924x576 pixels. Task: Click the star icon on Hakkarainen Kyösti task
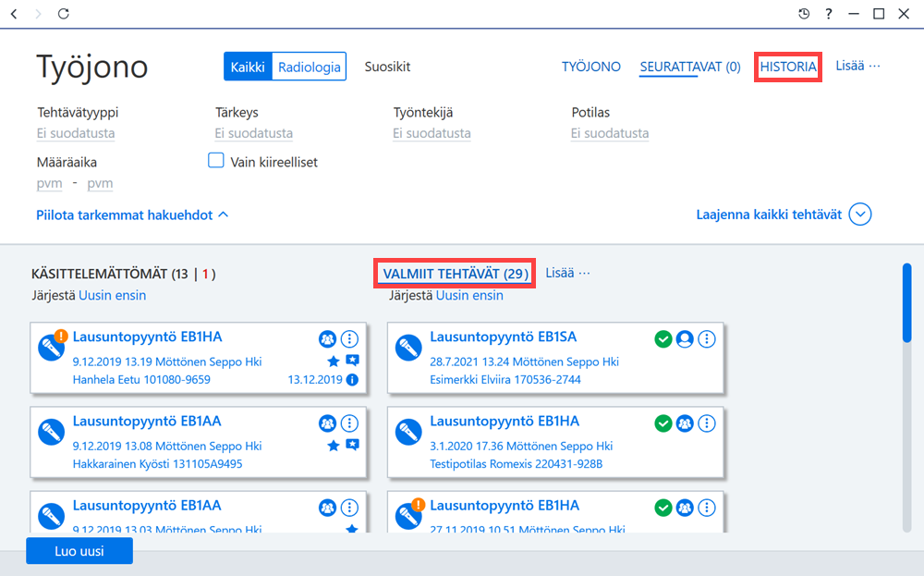pos(334,445)
